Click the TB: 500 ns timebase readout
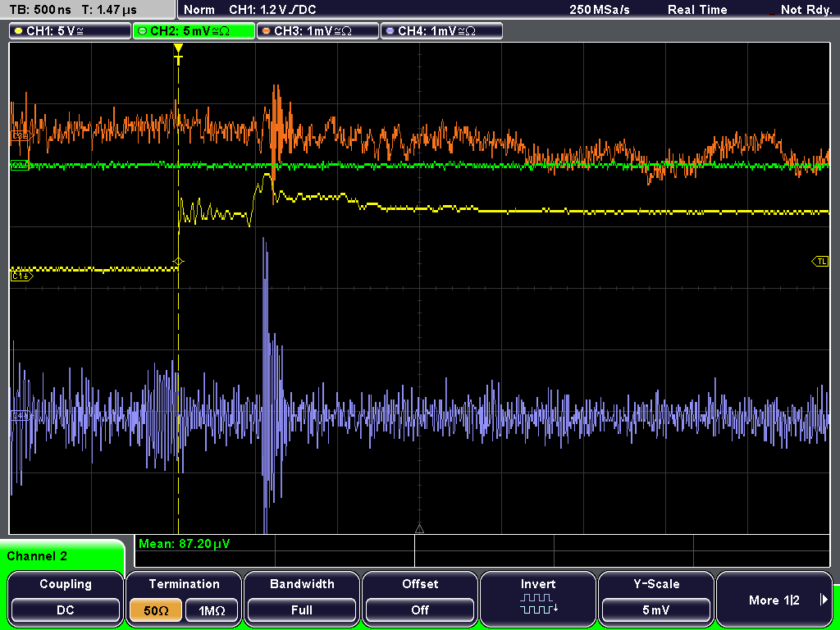 pyautogui.click(x=40, y=10)
